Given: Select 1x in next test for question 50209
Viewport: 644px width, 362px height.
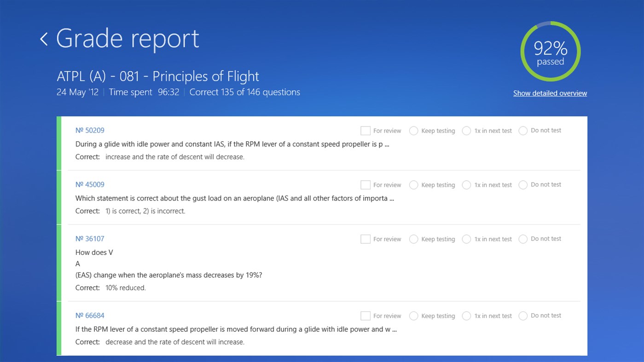Looking at the screenshot, I should [466, 131].
